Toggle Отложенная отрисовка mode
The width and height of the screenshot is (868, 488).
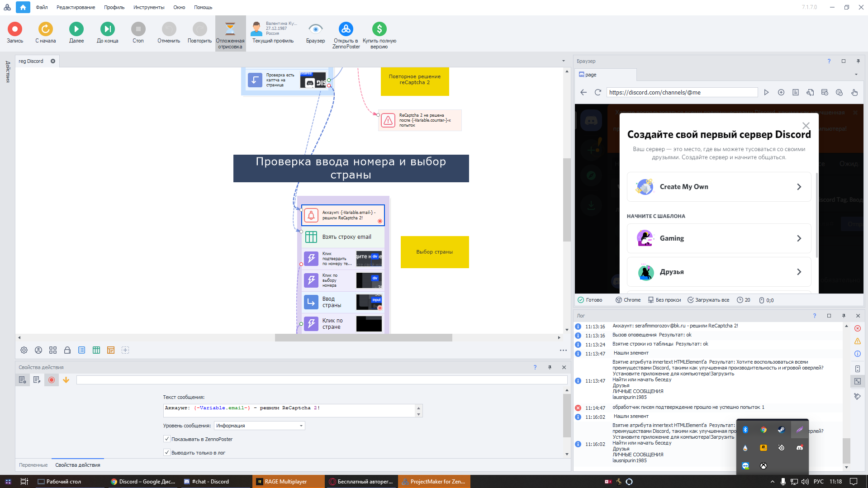[230, 34]
